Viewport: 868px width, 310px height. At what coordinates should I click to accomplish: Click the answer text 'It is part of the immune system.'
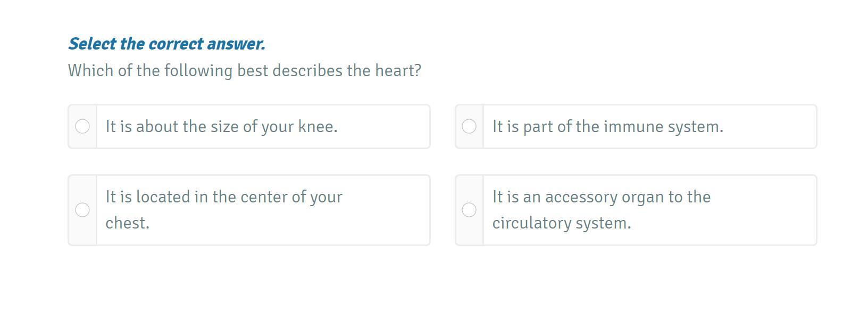click(607, 127)
